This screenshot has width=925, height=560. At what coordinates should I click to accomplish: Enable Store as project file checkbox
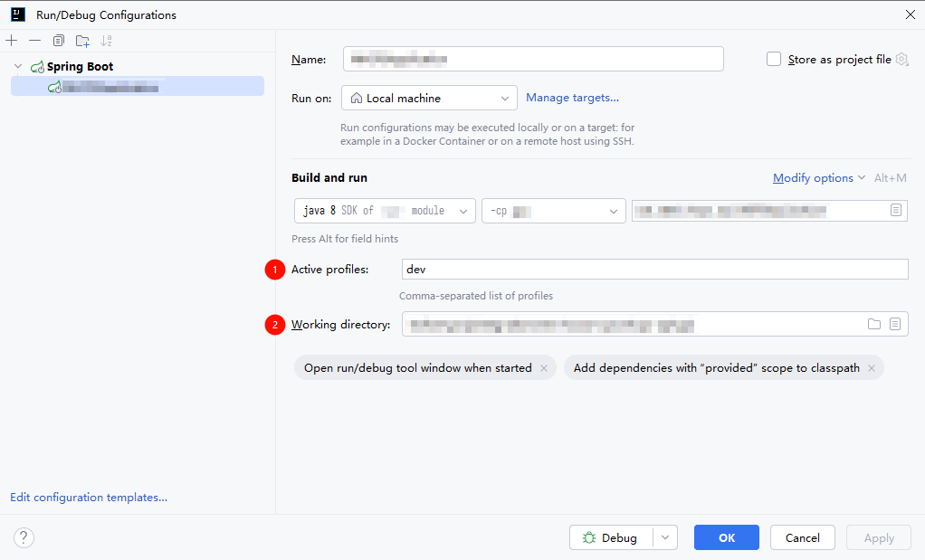[774, 59]
